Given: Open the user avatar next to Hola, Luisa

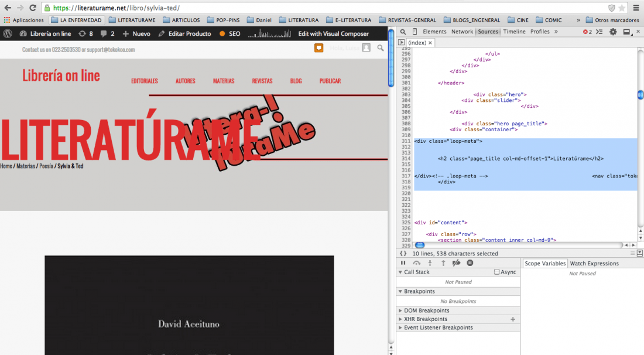Looking at the screenshot, I should 366,48.
